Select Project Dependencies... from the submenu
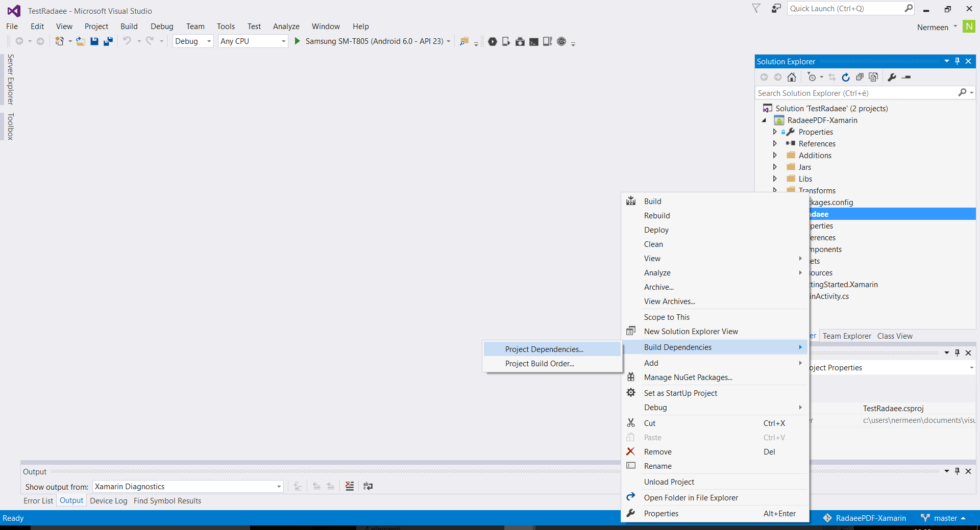980x530 pixels. pos(544,349)
